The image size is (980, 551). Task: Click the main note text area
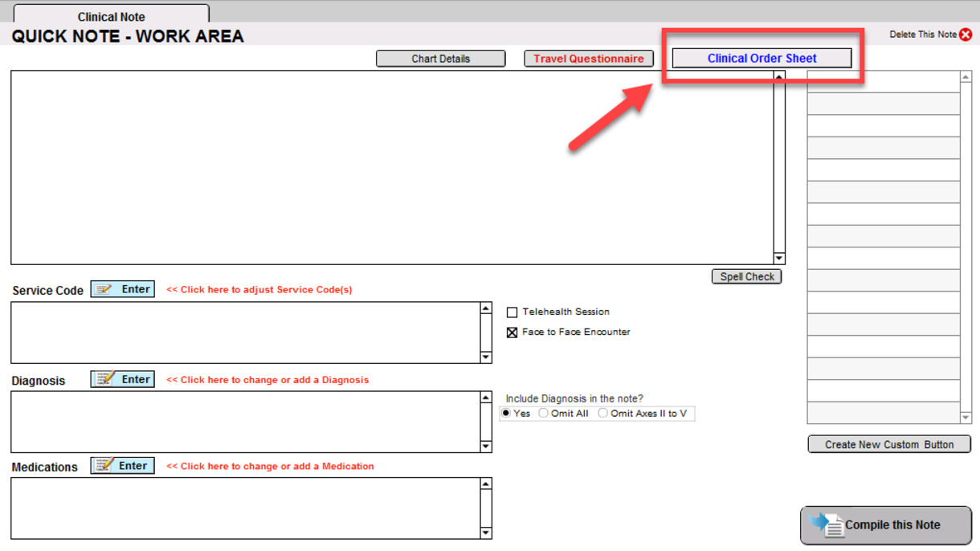[x=392, y=167]
